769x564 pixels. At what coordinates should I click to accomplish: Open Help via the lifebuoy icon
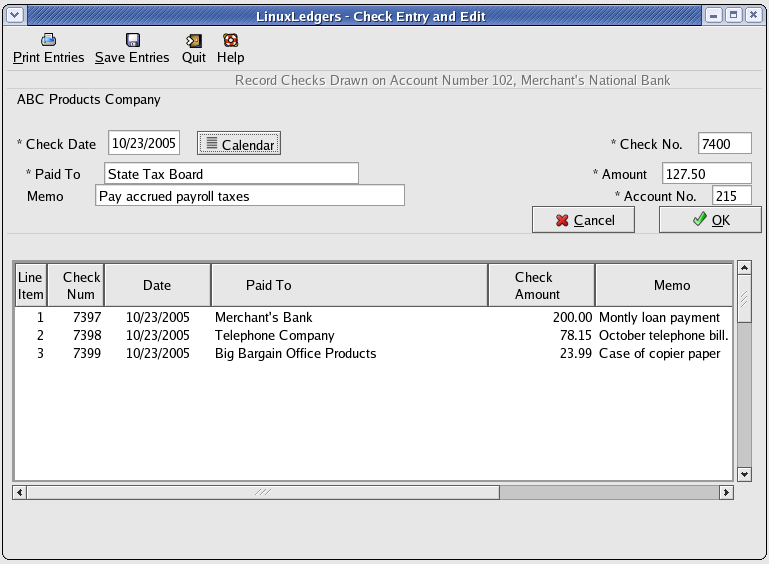pyautogui.click(x=230, y=41)
